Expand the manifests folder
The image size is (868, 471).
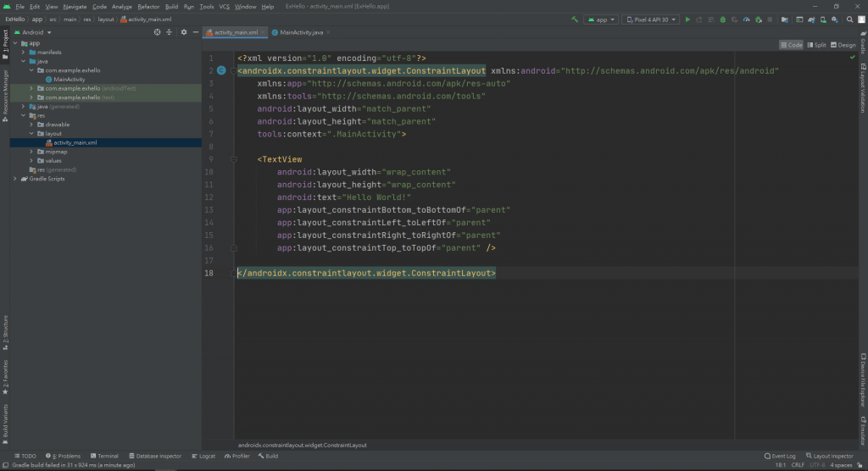click(23, 52)
